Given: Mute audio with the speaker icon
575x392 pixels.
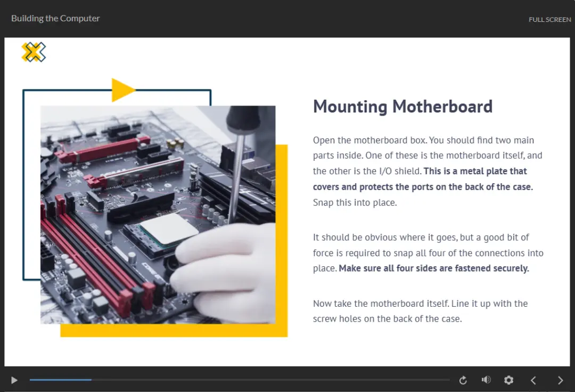Looking at the screenshot, I should tap(486, 380).
